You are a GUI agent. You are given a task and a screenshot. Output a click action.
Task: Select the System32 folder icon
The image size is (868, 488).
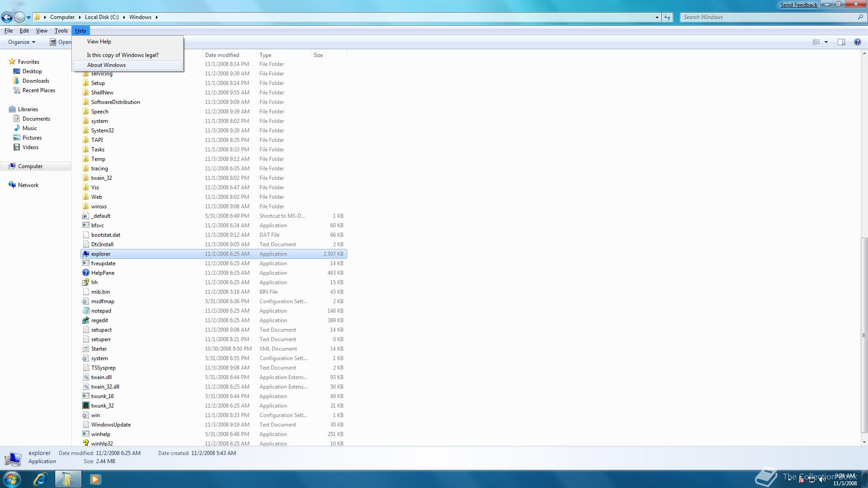click(x=86, y=131)
